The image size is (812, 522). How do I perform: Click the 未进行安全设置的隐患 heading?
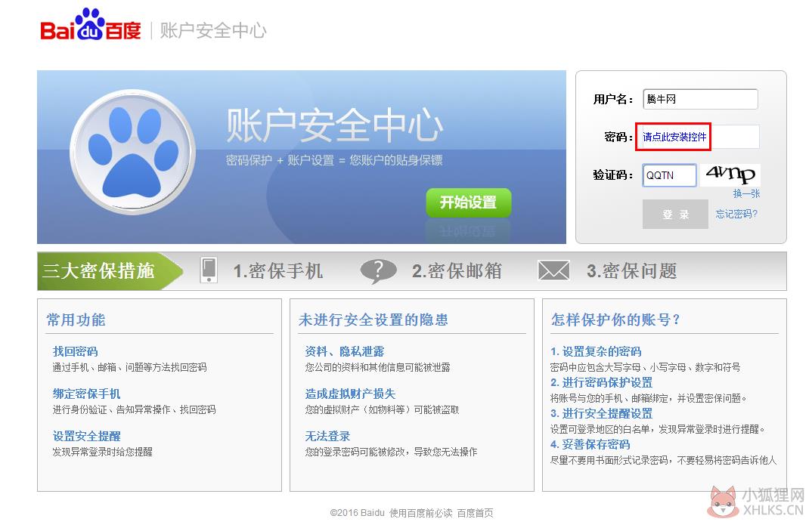click(373, 320)
